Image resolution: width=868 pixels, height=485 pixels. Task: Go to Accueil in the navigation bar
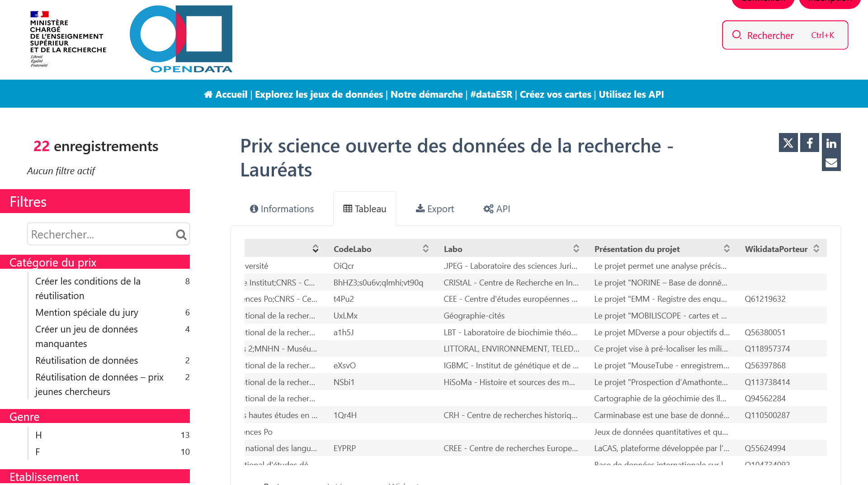[226, 94]
